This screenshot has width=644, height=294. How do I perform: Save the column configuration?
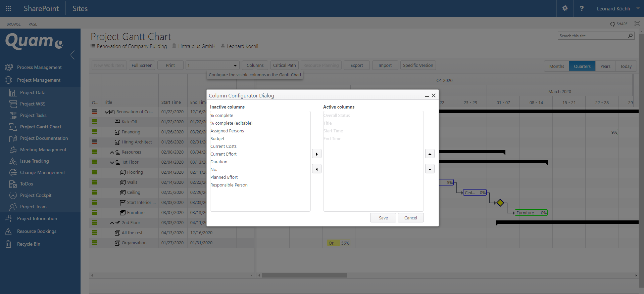[x=383, y=218]
